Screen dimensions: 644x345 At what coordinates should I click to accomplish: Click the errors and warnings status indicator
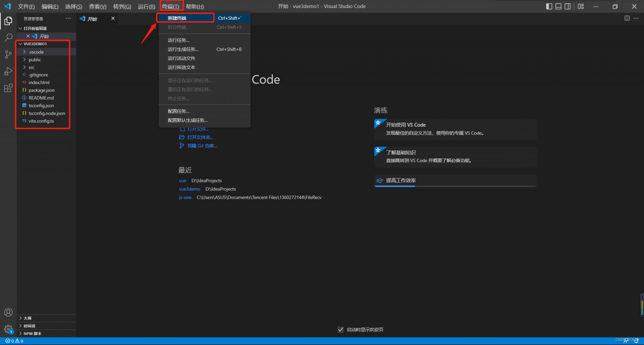pos(14,341)
